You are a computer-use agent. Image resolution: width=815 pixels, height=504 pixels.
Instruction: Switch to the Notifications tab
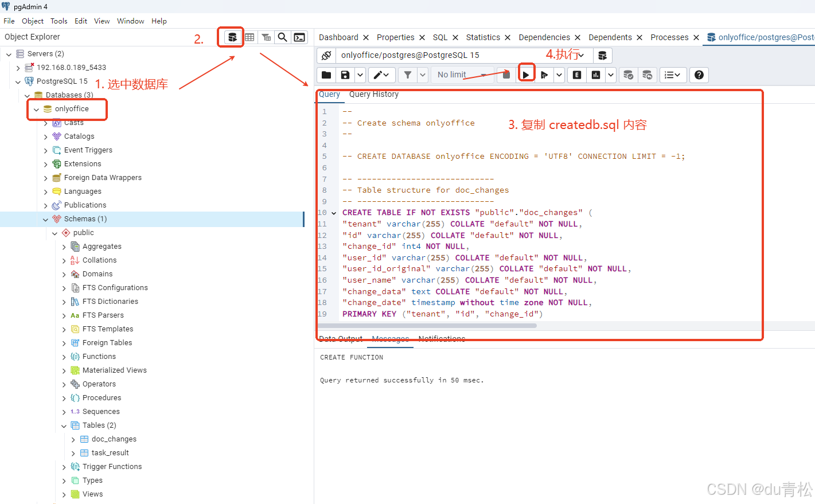(x=442, y=339)
